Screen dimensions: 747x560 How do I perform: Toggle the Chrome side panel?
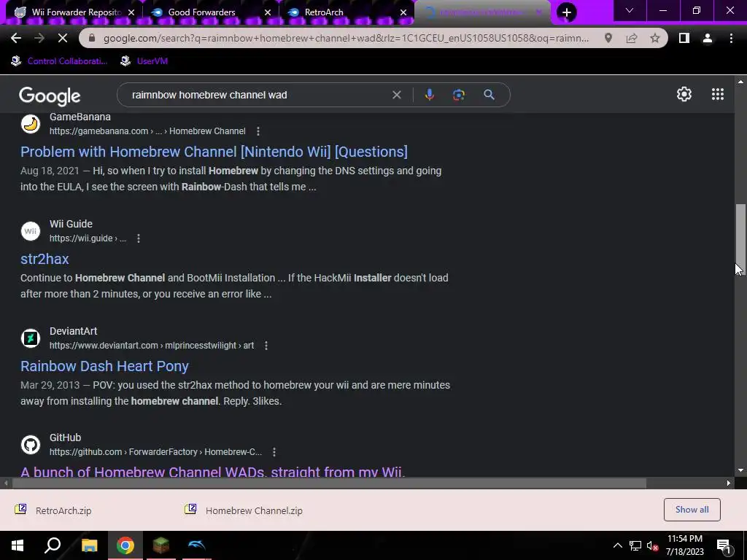pyautogui.click(x=684, y=38)
